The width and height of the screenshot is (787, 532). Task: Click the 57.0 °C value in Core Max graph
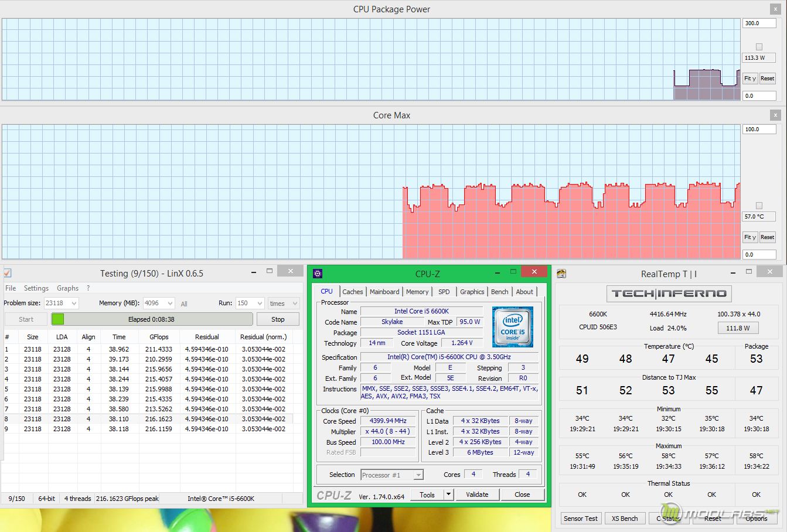coord(759,217)
